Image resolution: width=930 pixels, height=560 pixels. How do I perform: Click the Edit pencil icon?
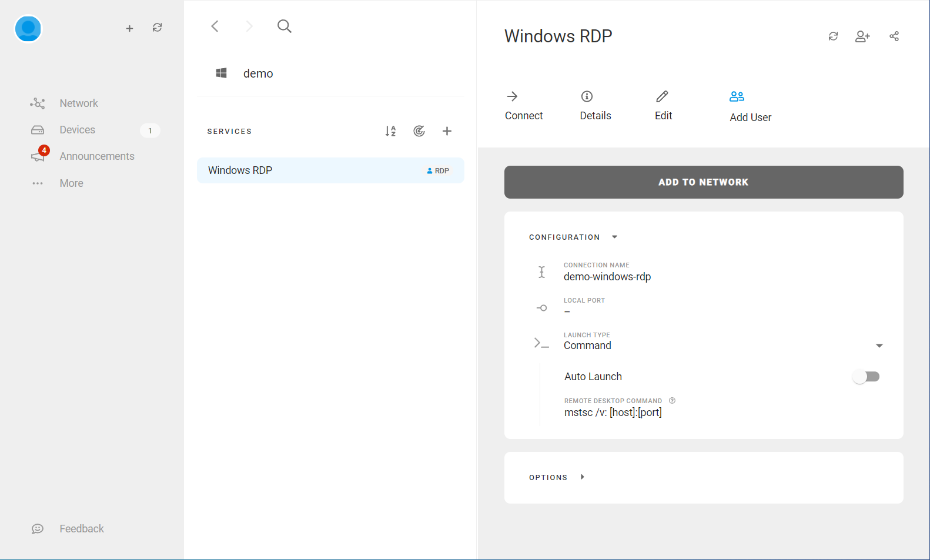(x=662, y=96)
